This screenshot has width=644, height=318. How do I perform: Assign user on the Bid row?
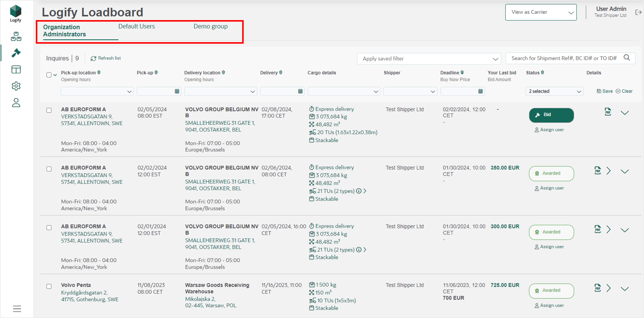[x=549, y=130]
